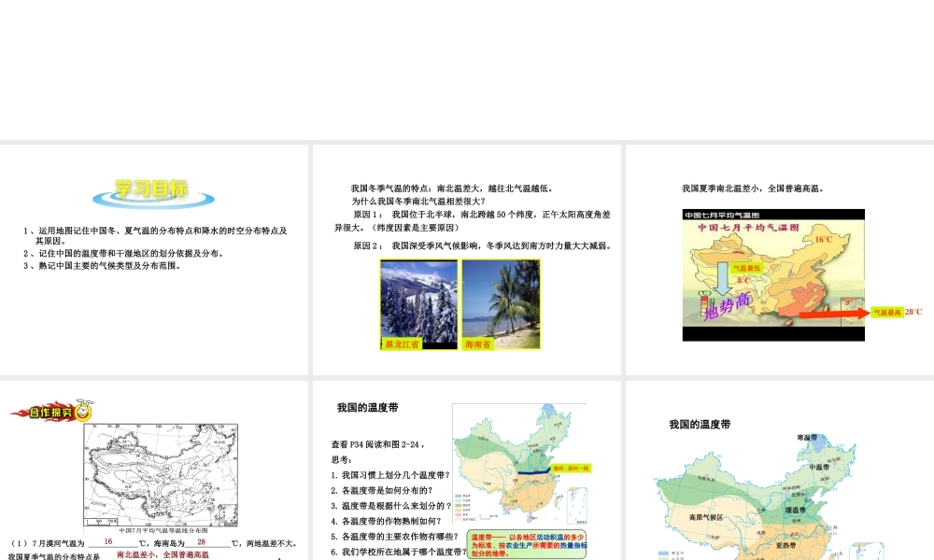Click question 1 我国习惯上划分几个温度带

coord(390,475)
